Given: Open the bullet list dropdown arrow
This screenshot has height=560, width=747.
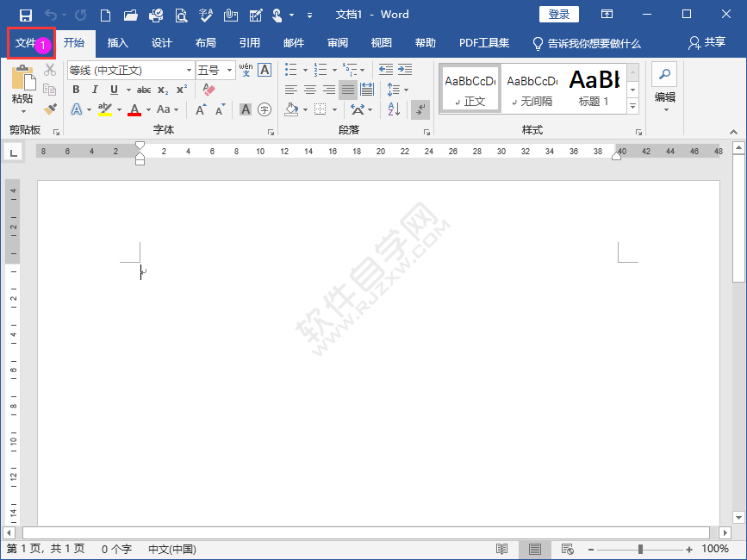Looking at the screenshot, I should click(304, 69).
